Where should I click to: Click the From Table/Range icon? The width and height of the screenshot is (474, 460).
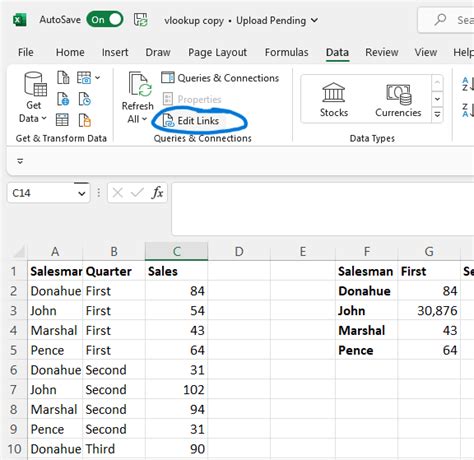(x=62, y=120)
